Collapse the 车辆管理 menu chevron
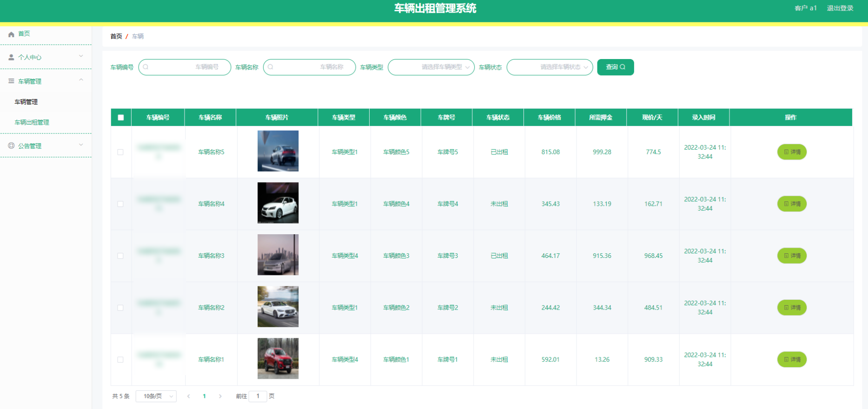Image resolution: width=868 pixels, height=409 pixels. coord(81,80)
